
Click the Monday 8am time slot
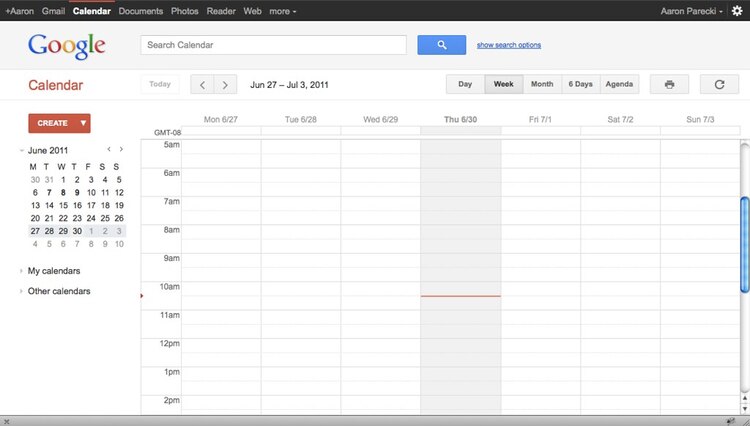pos(221,239)
